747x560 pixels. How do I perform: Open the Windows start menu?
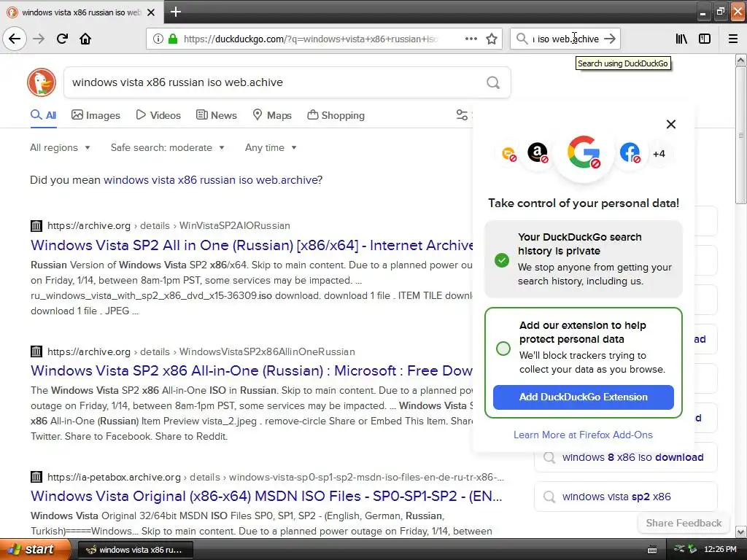coord(35,549)
